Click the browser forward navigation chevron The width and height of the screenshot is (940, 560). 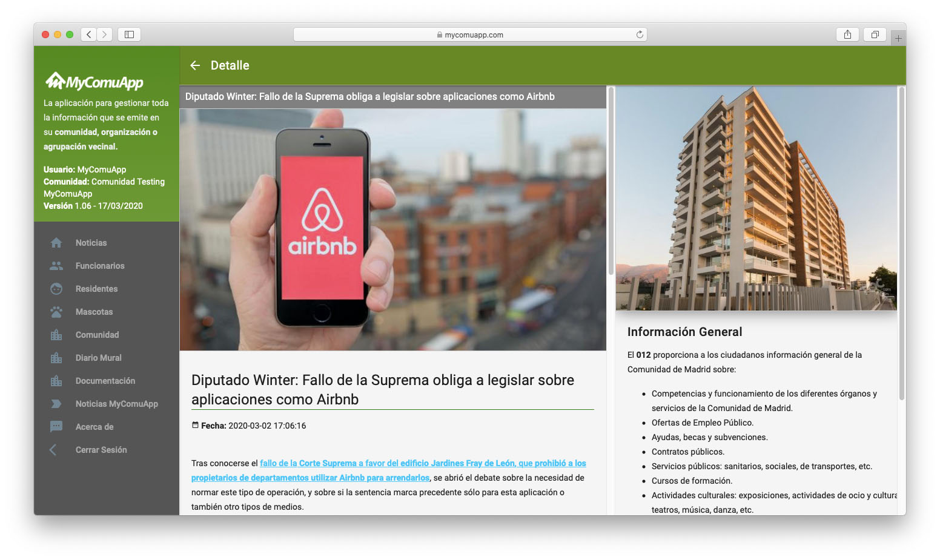coord(104,35)
